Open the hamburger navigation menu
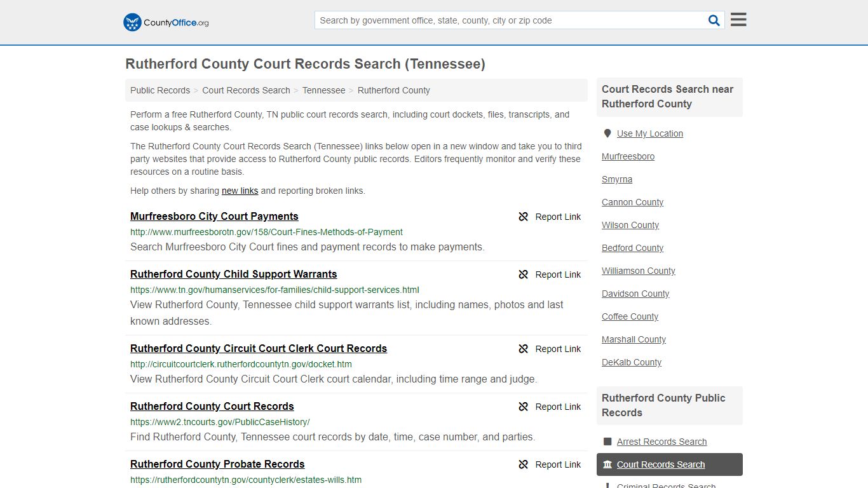Image resolution: width=868 pixels, height=488 pixels. point(738,19)
